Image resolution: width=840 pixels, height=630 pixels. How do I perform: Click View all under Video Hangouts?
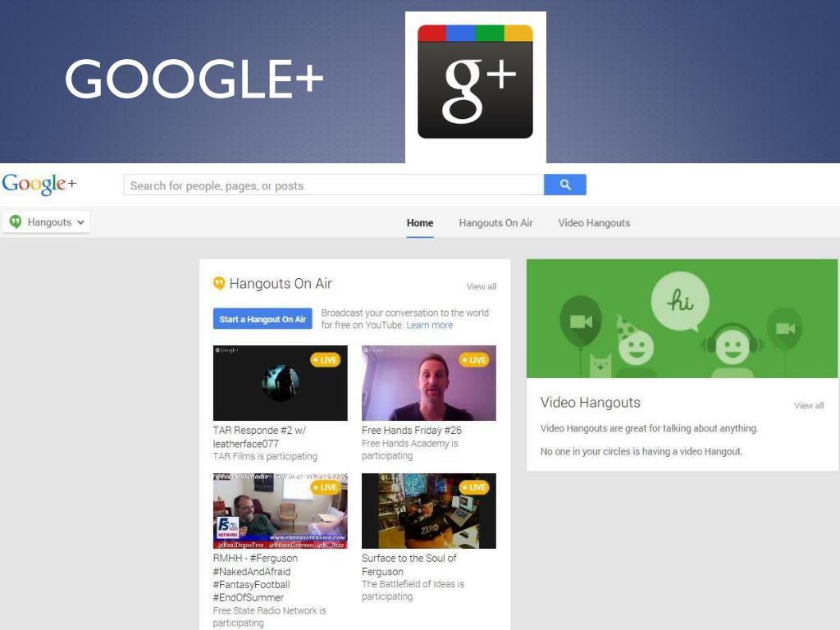(x=808, y=405)
